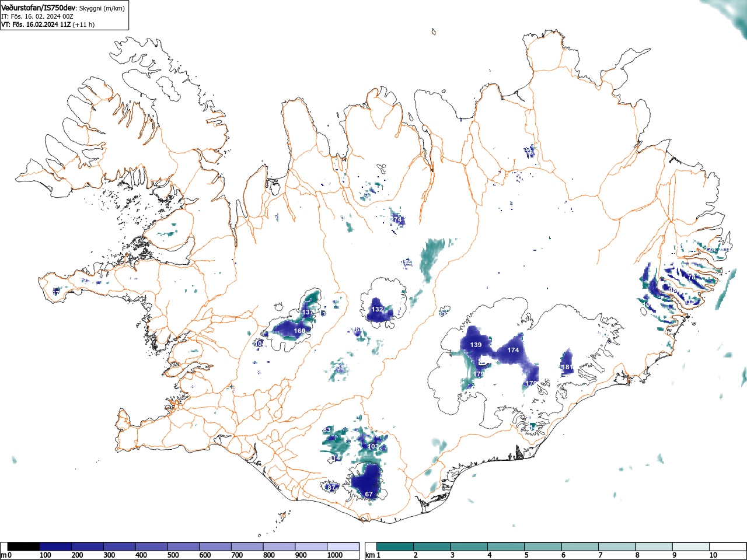Click the 1–2 km teal legend swatch
Image resolution: width=747 pixels, height=560 pixels.
click(x=395, y=547)
